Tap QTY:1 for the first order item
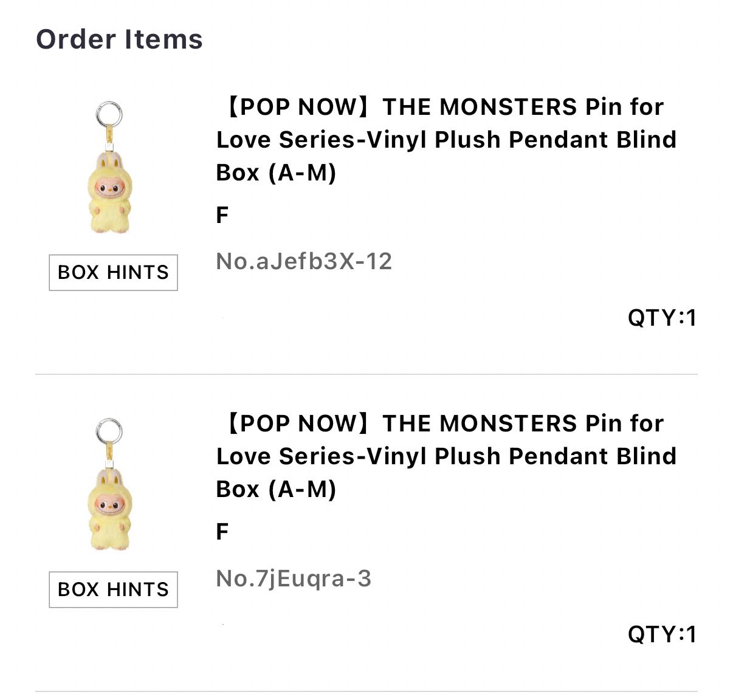 click(662, 317)
